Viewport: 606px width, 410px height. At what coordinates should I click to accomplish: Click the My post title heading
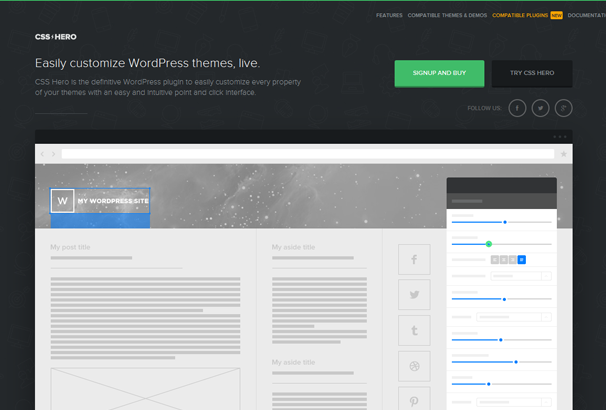click(70, 247)
